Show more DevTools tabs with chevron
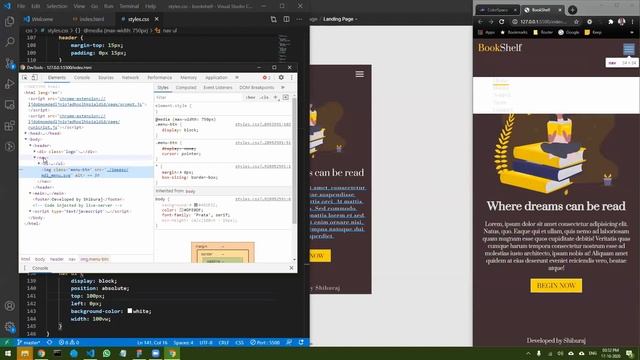Viewport: 640px width, 360px height. (237, 78)
